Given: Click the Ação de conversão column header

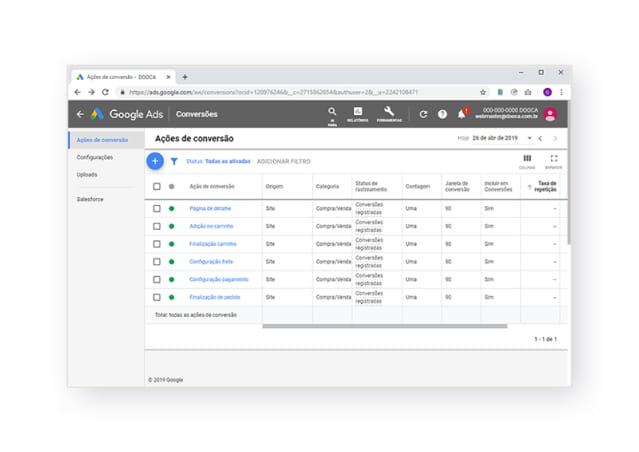Looking at the screenshot, I should (212, 186).
